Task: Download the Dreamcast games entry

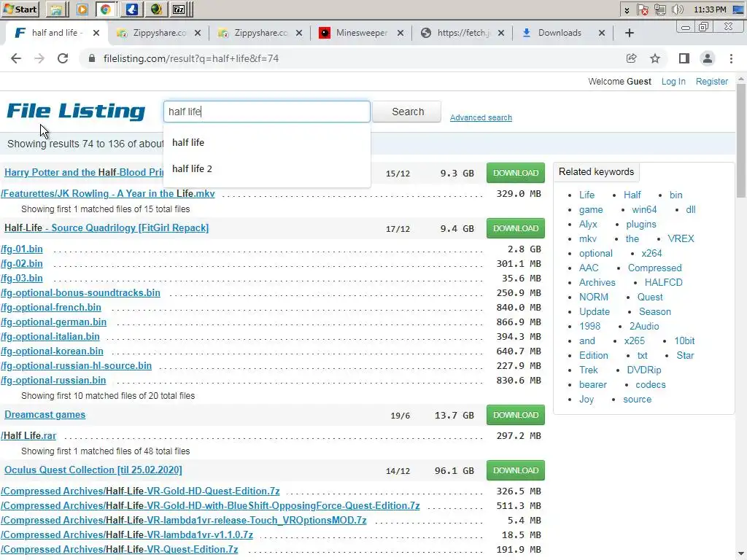Action: tap(516, 415)
